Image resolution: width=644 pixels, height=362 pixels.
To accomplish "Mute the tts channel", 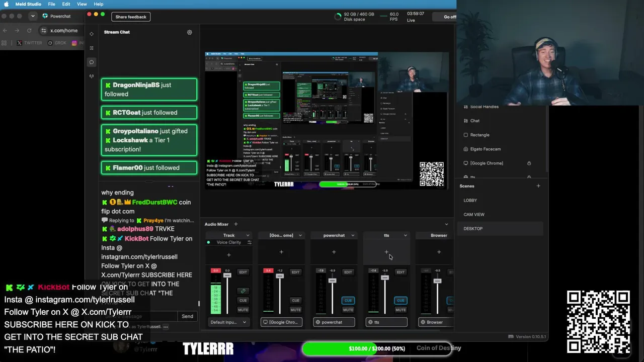I will click(400, 310).
